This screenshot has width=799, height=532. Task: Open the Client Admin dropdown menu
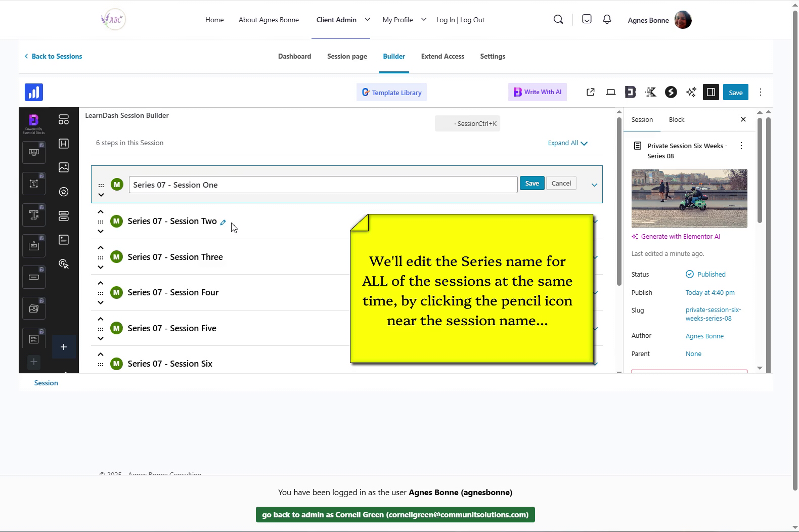pos(367,20)
